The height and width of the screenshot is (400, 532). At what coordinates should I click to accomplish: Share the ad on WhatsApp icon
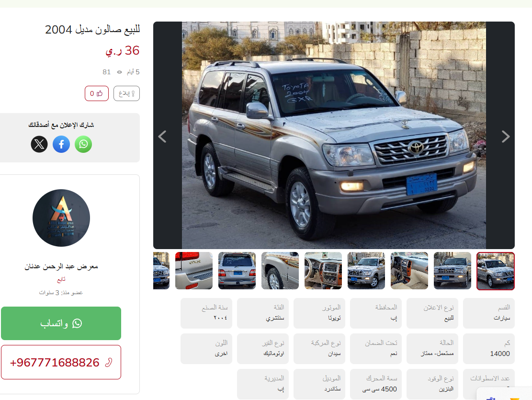tap(83, 144)
